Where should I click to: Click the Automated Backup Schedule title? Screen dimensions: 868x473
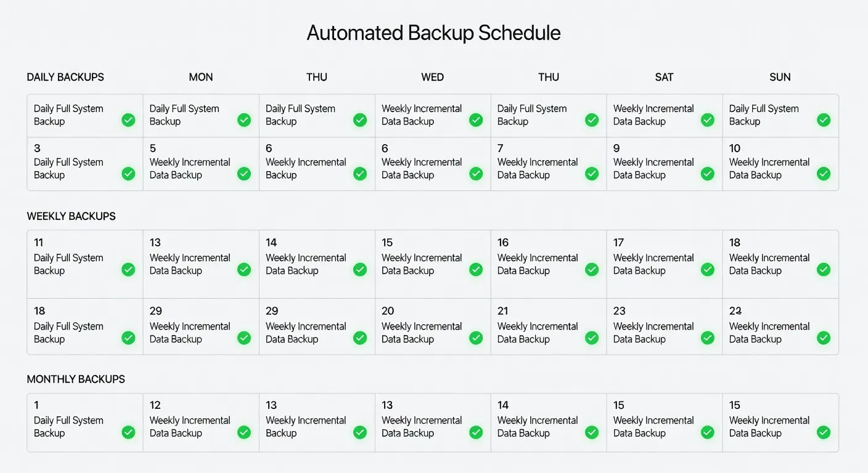pos(433,33)
